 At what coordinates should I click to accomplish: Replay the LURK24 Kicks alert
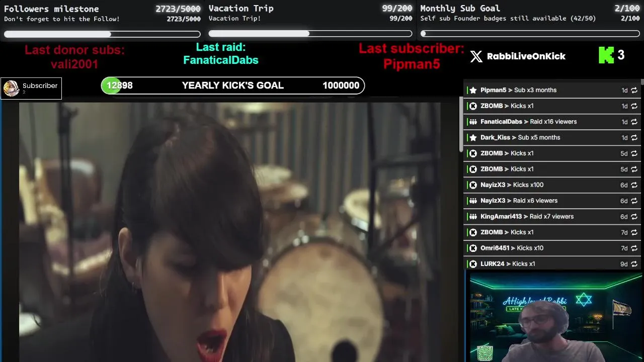pos(634,263)
